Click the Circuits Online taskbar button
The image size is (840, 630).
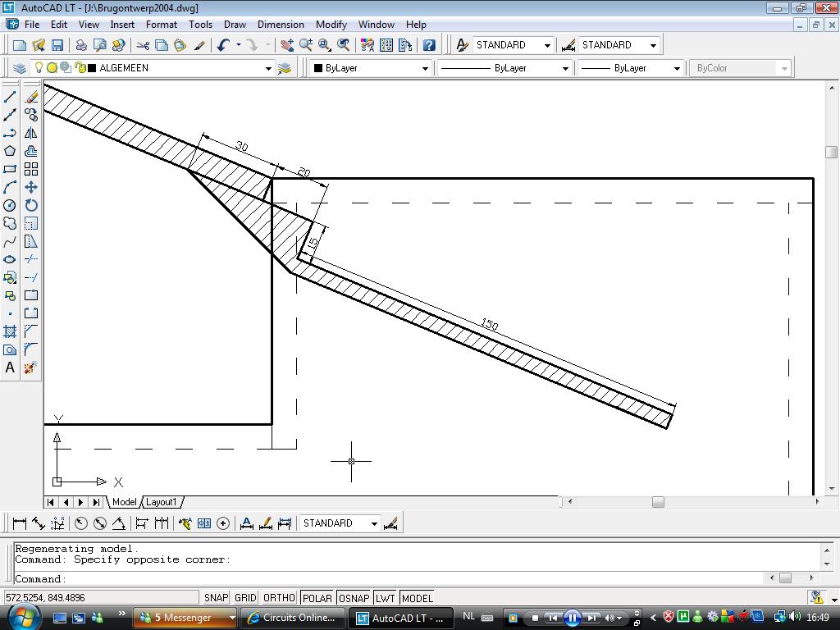coord(291,618)
